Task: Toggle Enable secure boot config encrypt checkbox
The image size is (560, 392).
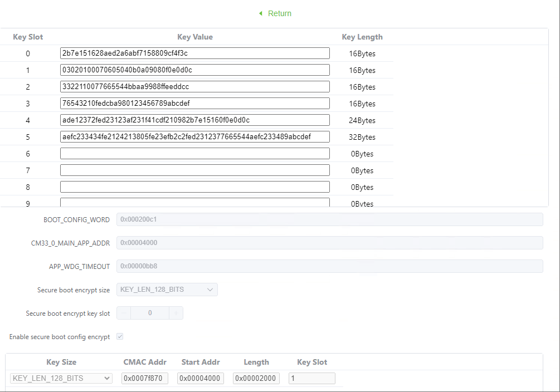Action: tap(120, 337)
